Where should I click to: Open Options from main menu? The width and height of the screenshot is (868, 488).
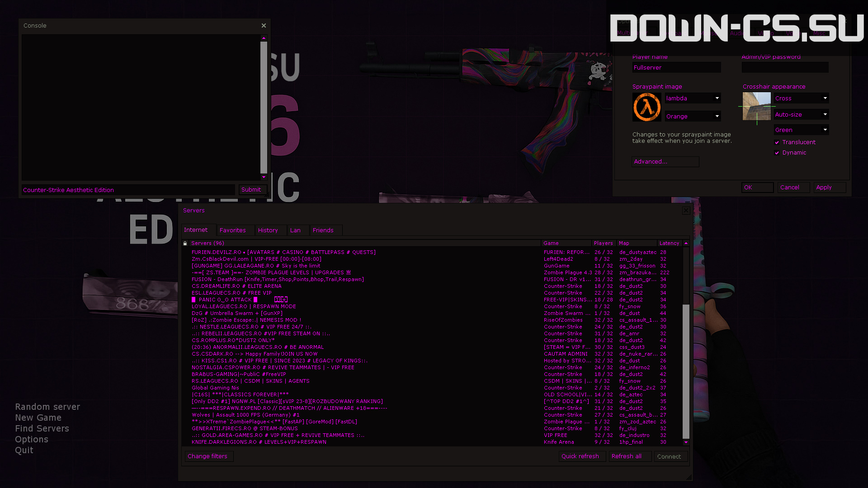click(x=32, y=439)
